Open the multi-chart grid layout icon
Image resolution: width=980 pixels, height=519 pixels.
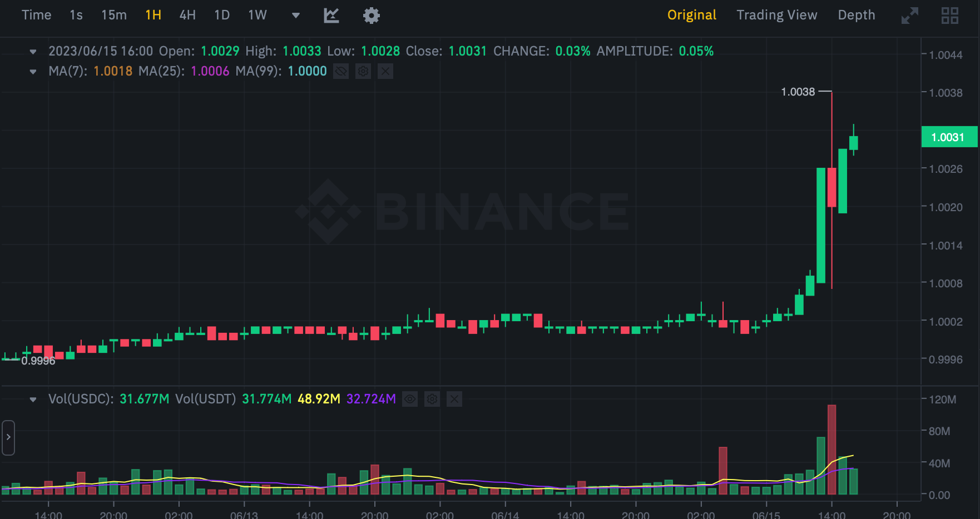pyautogui.click(x=949, y=16)
